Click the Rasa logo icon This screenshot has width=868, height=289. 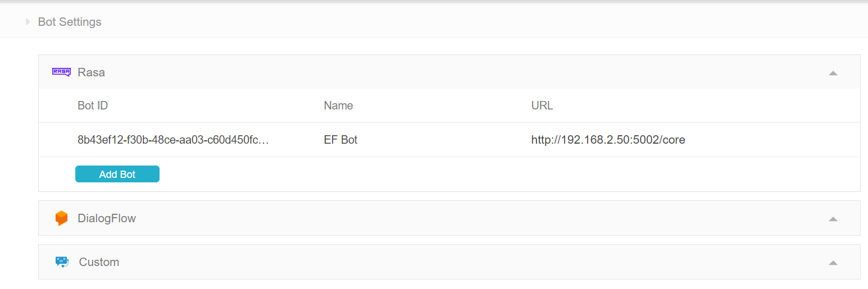point(61,72)
